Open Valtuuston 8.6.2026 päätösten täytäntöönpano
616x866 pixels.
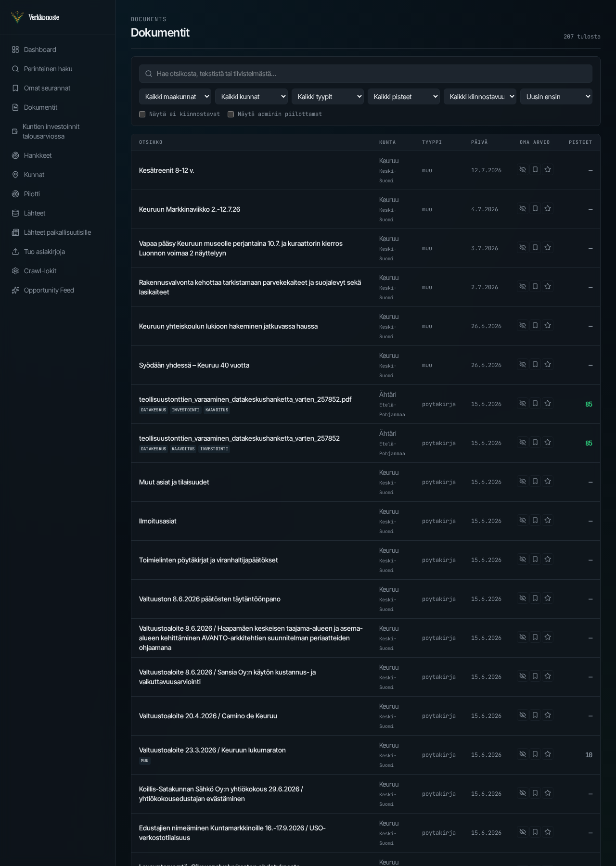210,599
